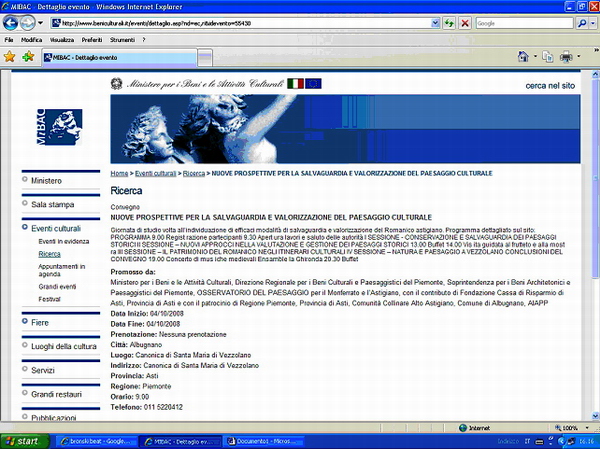The height and width of the screenshot is (449, 600).
Task: Open the Ministero sidebar section
Action: (46, 181)
